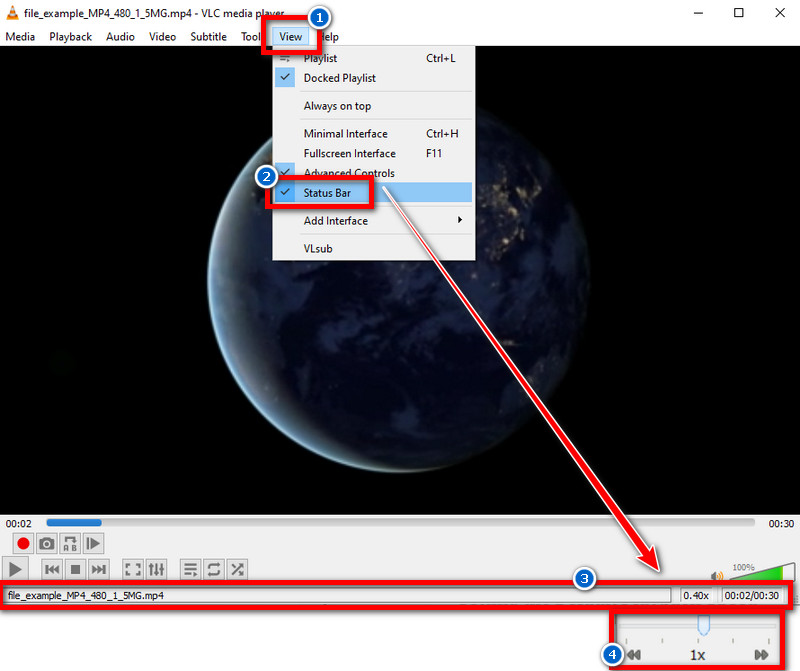The image size is (800, 671).
Task: Close the open View menu
Action: point(290,37)
